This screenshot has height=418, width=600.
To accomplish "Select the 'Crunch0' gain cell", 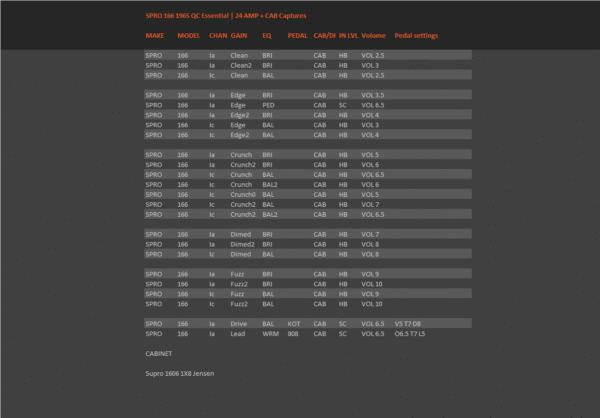I will click(243, 195).
